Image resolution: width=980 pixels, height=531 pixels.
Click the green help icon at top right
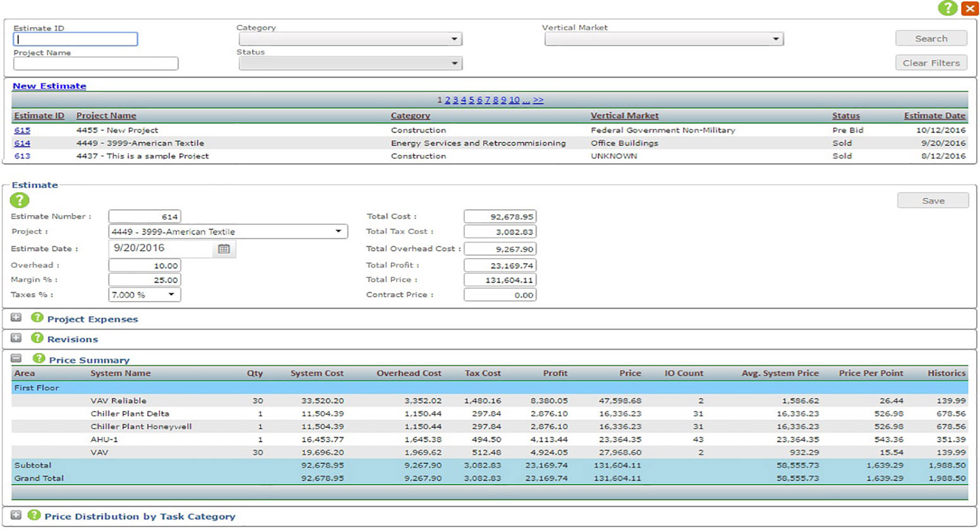click(946, 8)
